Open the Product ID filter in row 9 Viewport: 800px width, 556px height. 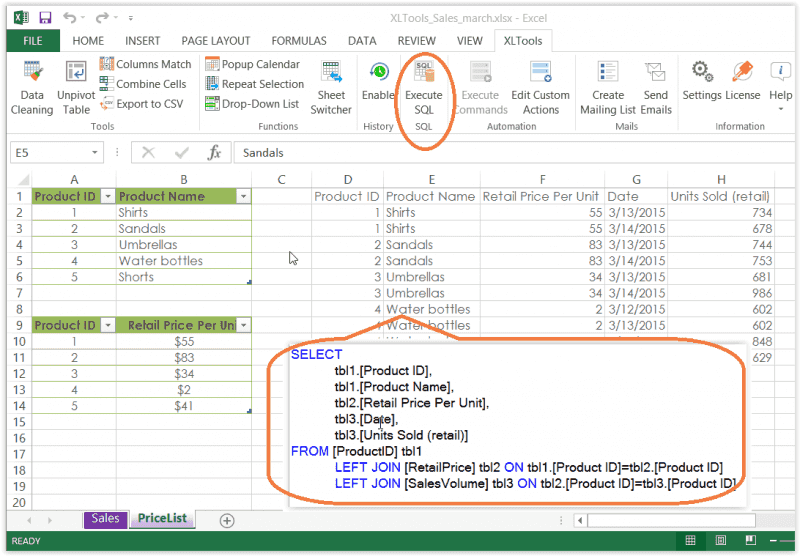pyautogui.click(x=108, y=325)
